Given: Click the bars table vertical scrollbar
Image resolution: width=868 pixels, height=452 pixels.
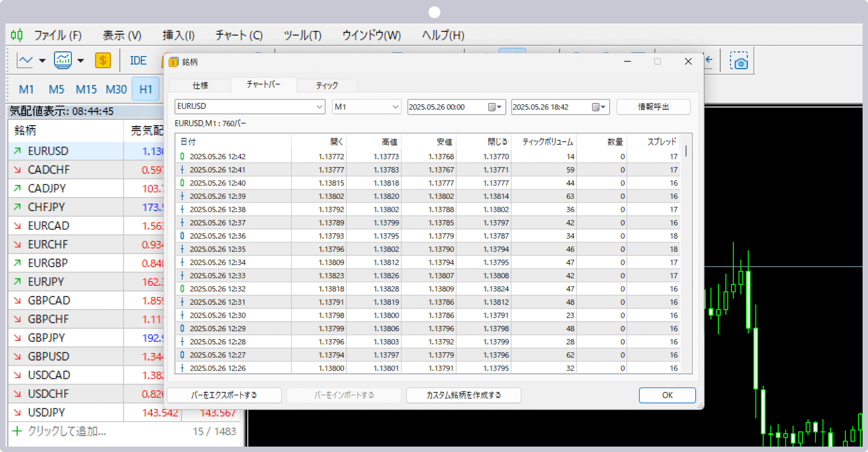Looking at the screenshot, I should (x=686, y=253).
